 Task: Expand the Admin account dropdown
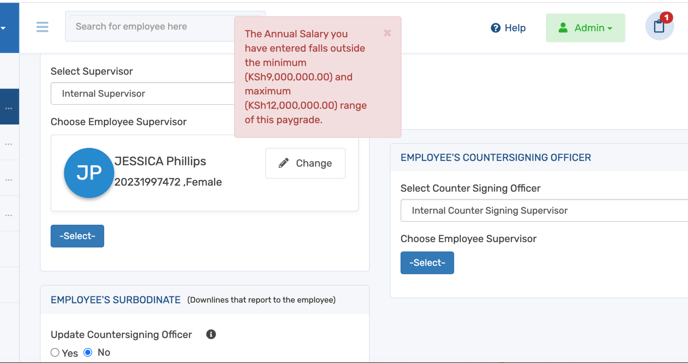(585, 28)
